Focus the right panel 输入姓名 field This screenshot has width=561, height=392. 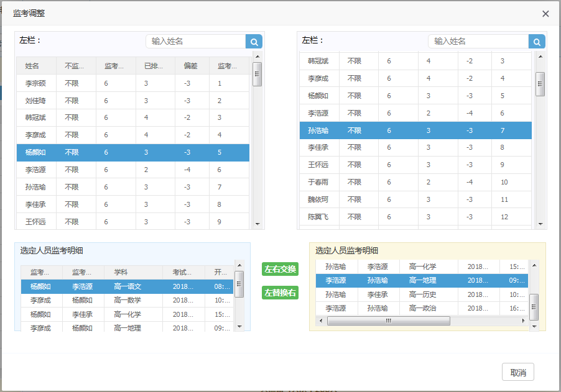[x=478, y=42]
